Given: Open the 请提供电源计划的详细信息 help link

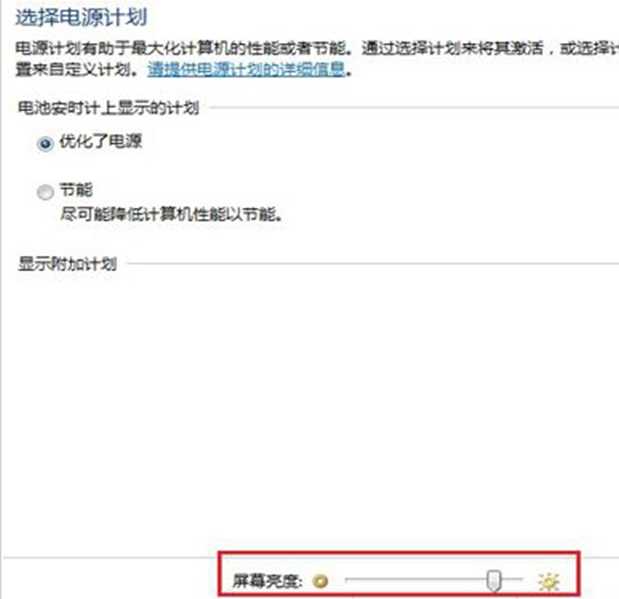Looking at the screenshot, I should [x=246, y=69].
